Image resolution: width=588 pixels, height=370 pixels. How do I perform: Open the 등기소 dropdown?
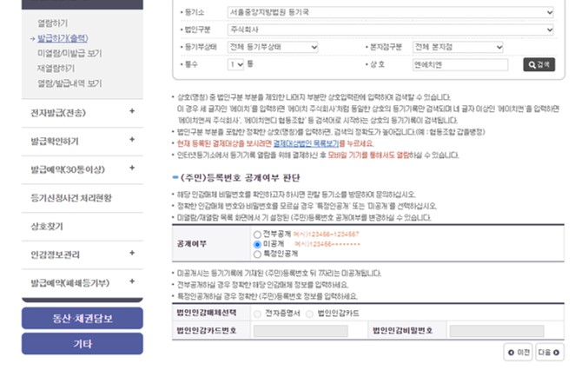click(390, 12)
